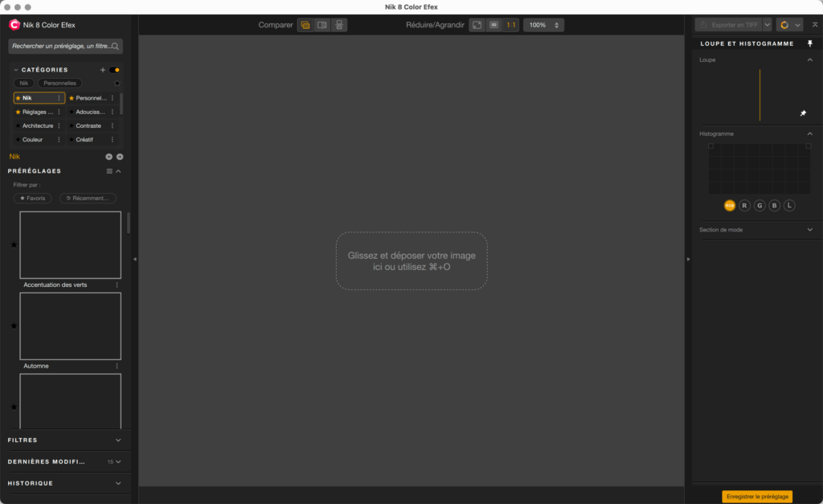Screen dimensions: 823x504
Task: Select the Nik filter pill
Action: [x=23, y=83]
